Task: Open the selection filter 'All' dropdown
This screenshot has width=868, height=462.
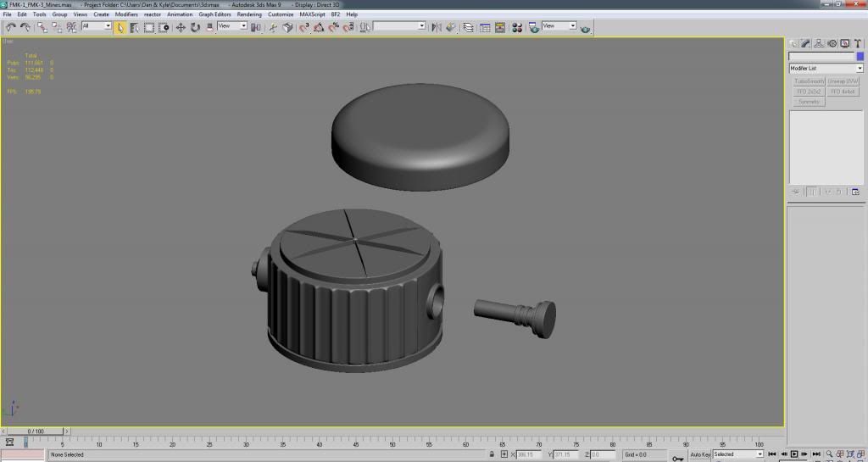Action: point(97,26)
